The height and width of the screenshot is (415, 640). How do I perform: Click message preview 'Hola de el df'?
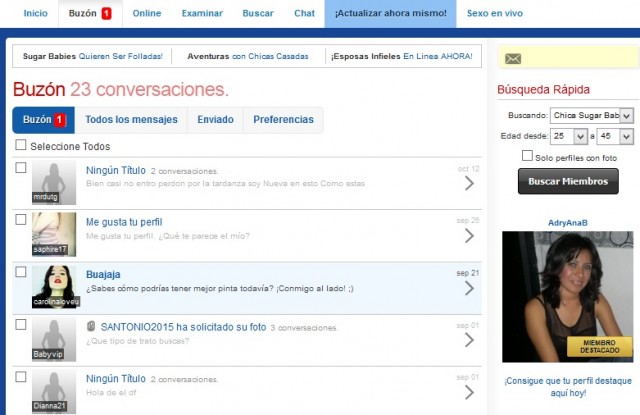111,393
